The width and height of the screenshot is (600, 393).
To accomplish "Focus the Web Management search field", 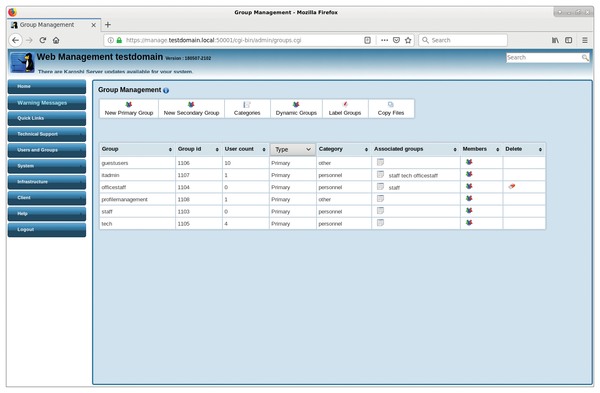I will (x=543, y=57).
